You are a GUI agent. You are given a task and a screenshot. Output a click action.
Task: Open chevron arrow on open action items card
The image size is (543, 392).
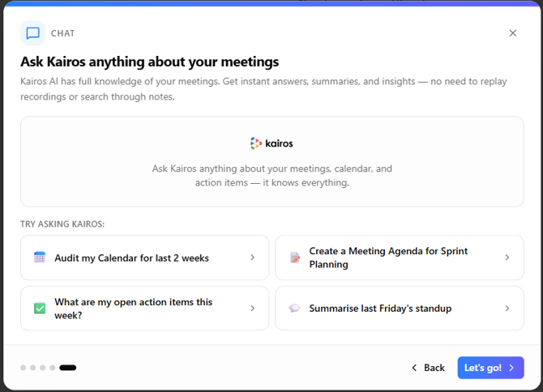(252, 309)
